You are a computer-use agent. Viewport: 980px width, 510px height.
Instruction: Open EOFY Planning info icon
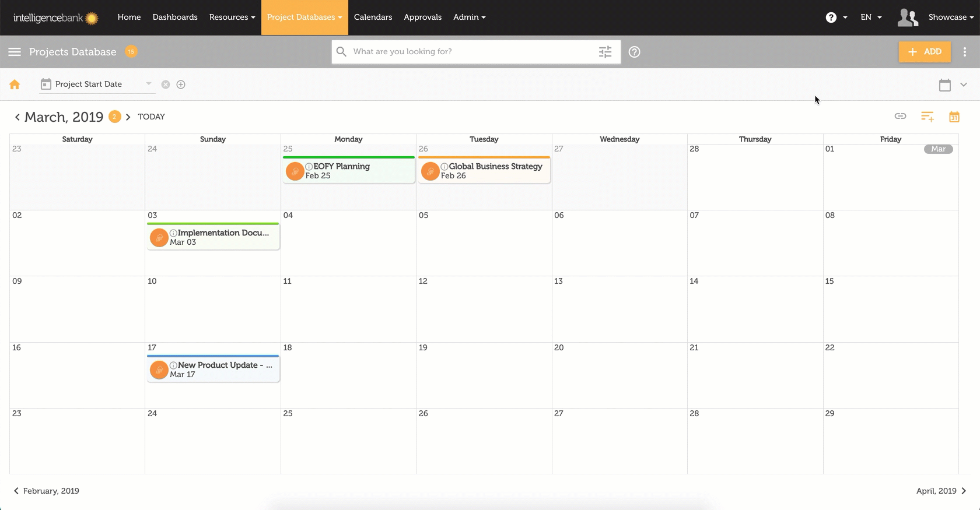[x=309, y=167]
